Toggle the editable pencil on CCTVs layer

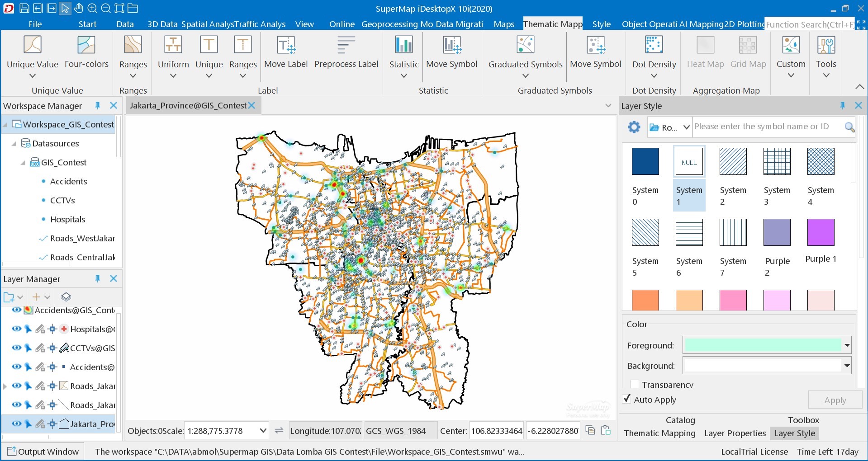pyautogui.click(x=40, y=348)
